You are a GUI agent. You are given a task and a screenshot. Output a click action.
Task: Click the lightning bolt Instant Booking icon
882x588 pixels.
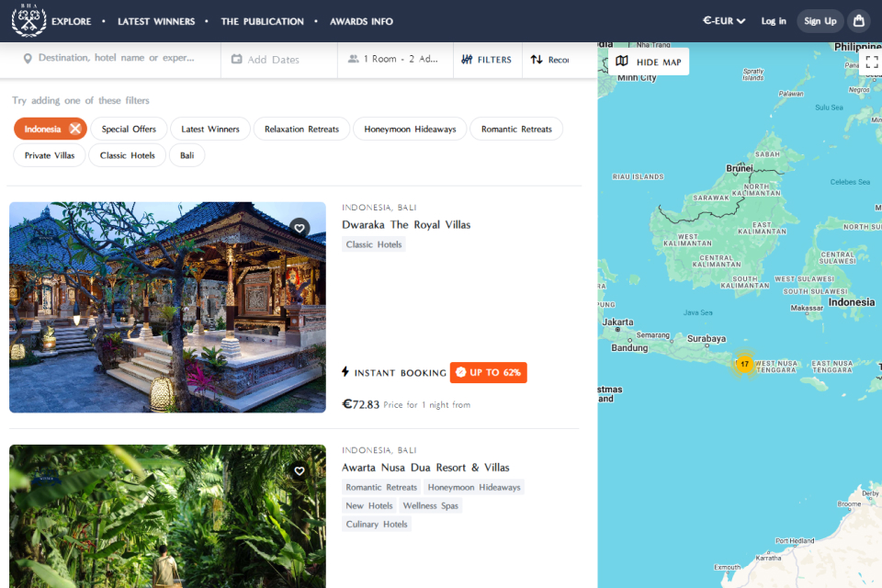(345, 371)
